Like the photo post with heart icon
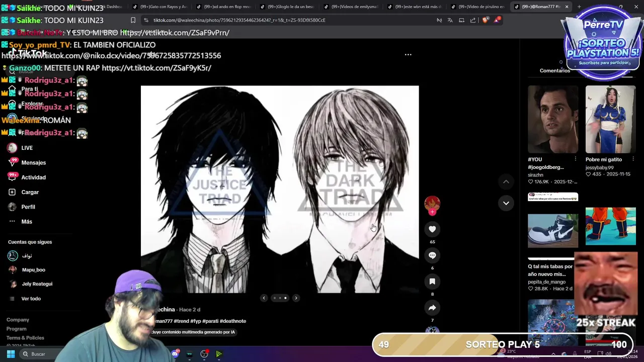The height and width of the screenshot is (362, 644). (x=432, y=229)
